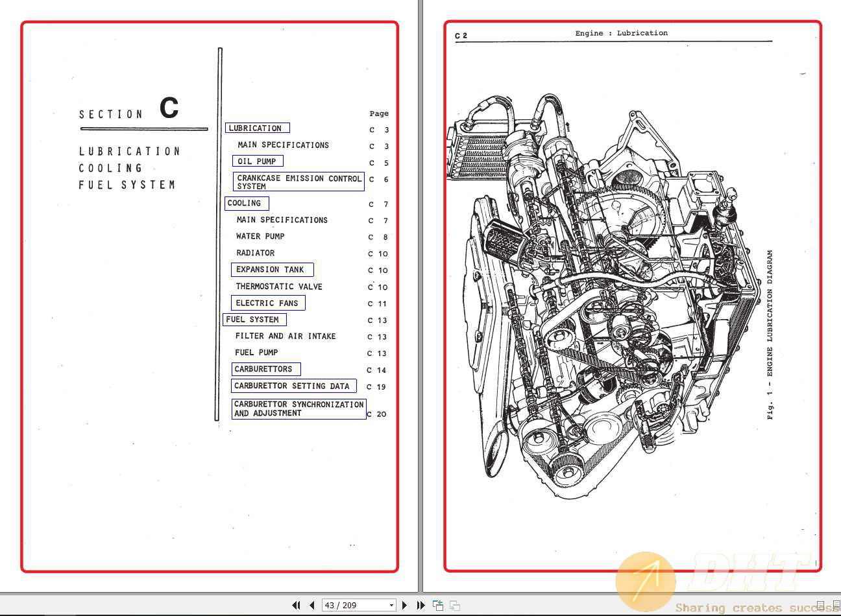Image resolution: width=841 pixels, height=616 pixels.
Task: Click the SECTION C title heading
Action: pyautogui.click(x=129, y=109)
